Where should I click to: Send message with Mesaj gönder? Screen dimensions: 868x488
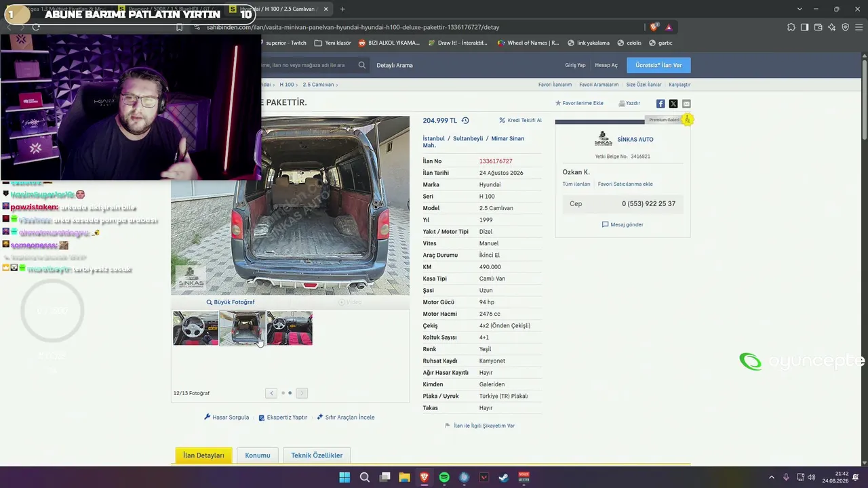(623, 224)
